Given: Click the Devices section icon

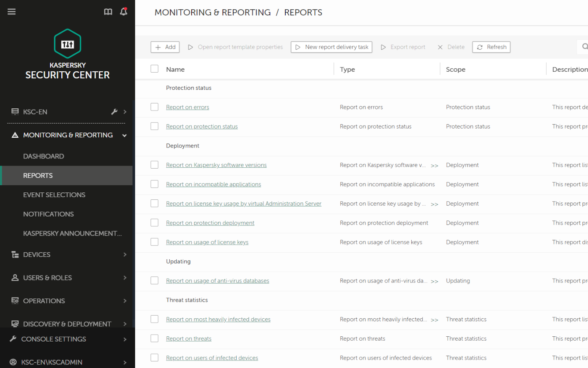Looking at the screenshot, I should [15, 254].
